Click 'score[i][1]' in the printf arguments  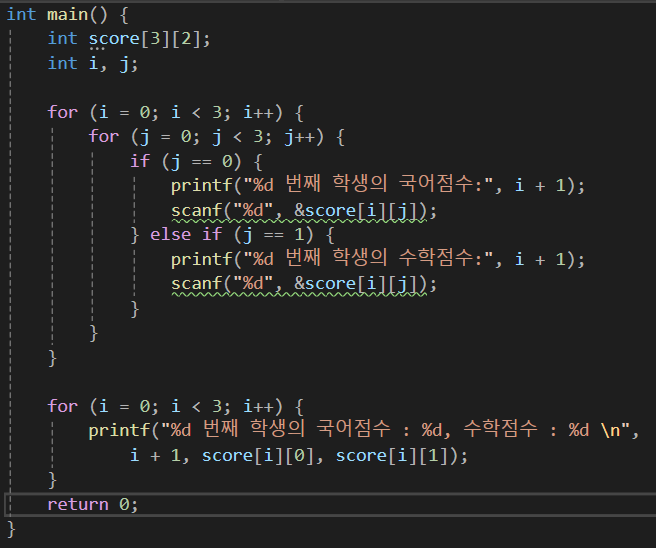coord(392,456)
